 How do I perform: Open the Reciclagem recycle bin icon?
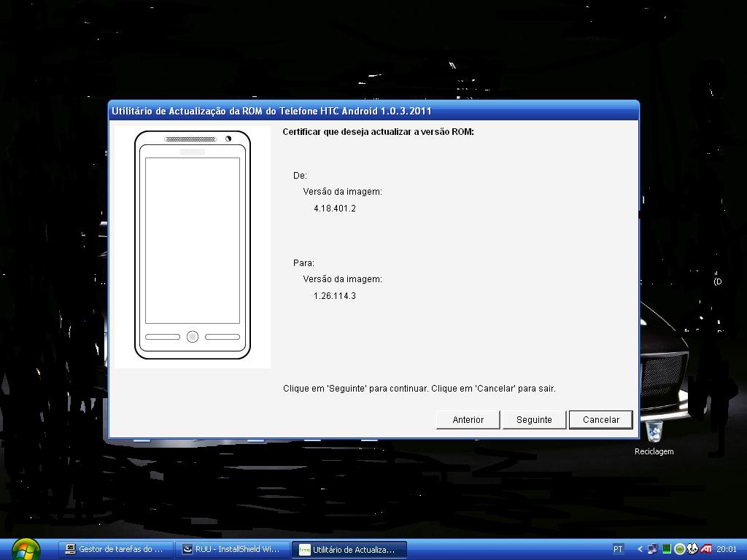click(x=654, y=437)
